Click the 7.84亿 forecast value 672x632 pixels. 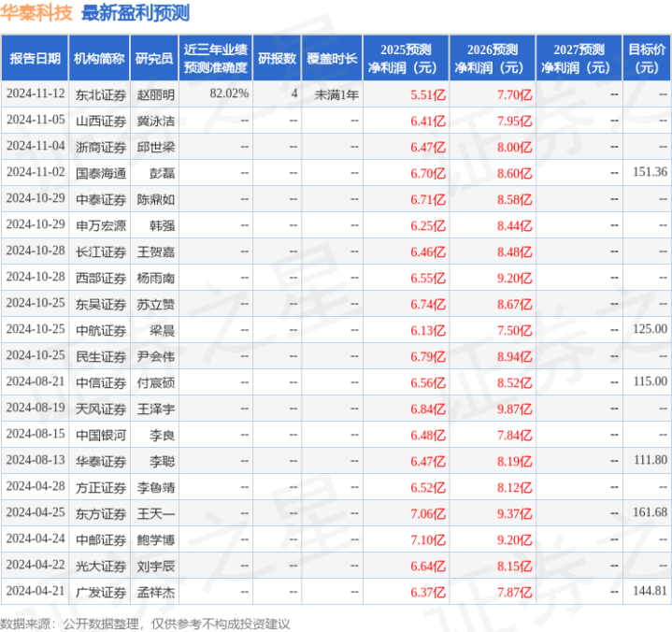(515, 435)
